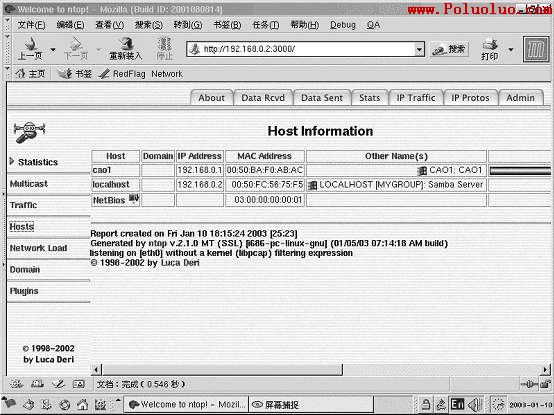Open the Statistics sidebar link
The image size is (554, 415).
(x=38, y=162)
